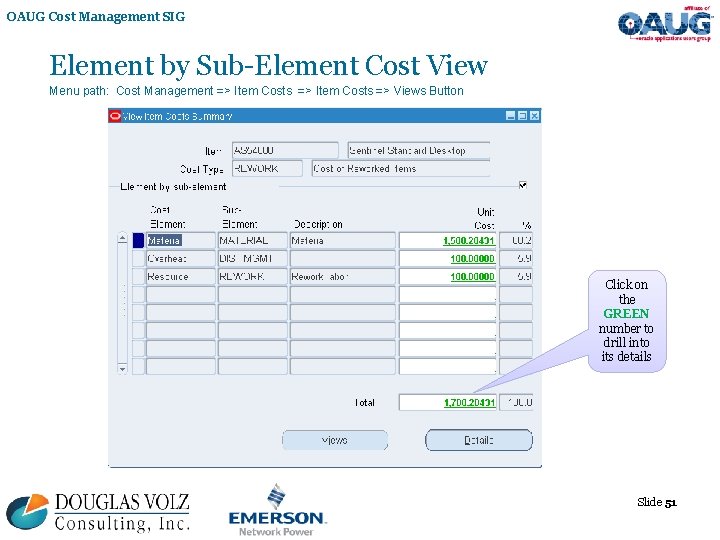Click the OAUG logo
Viewport: 720px width, 540px height.
tap(665, 24)
